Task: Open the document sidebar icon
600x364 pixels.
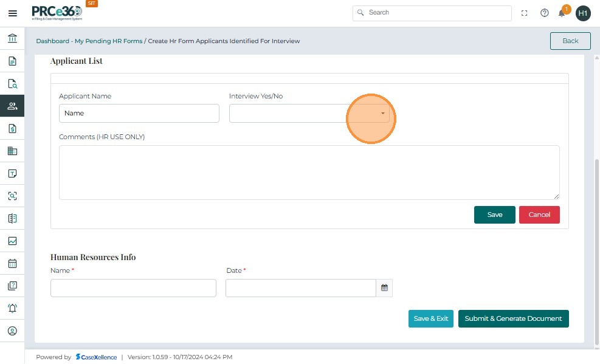Action: [x=12, y=61]
